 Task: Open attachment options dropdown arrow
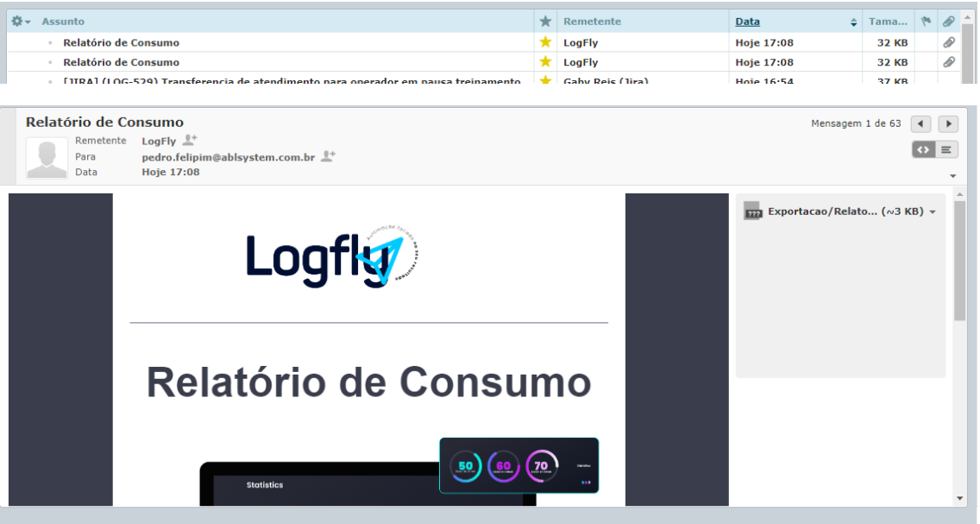pyautogui.click(x=933, y=212)
